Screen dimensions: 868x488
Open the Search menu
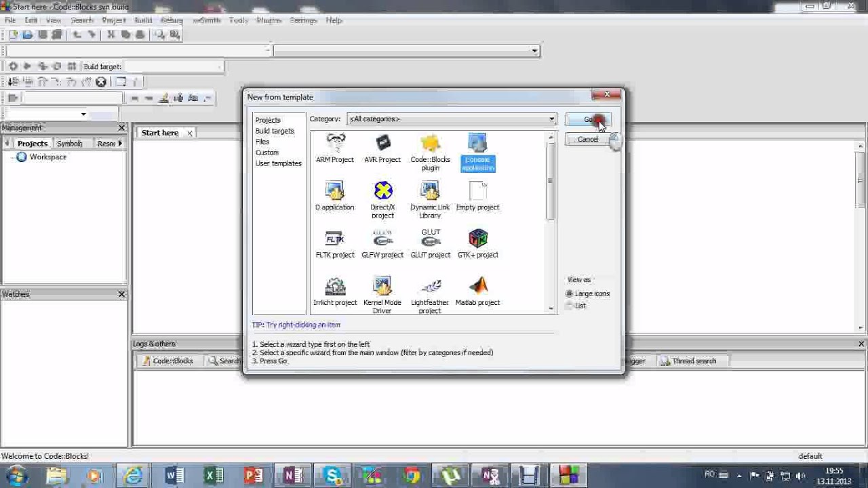pyautogui.click(x=81, y=20)
